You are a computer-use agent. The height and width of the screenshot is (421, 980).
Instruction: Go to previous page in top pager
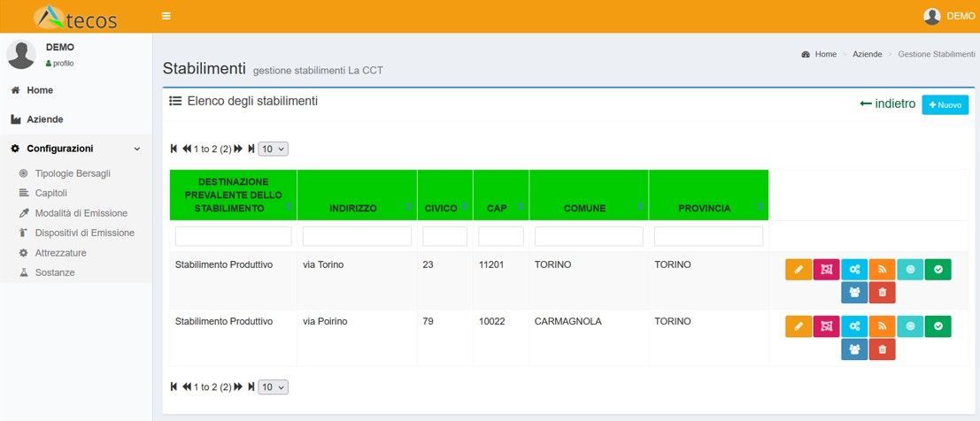tap(187, 149)
